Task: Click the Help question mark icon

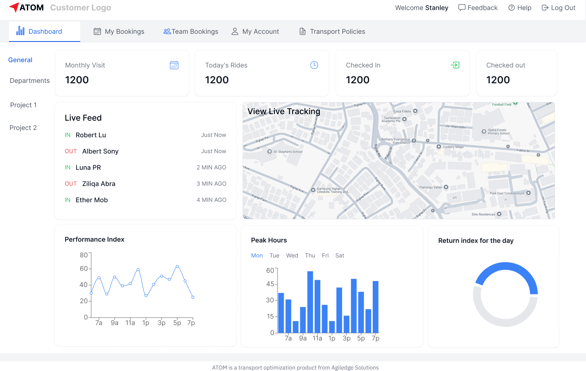Action: pyautogui.click(x=511, y=7)
